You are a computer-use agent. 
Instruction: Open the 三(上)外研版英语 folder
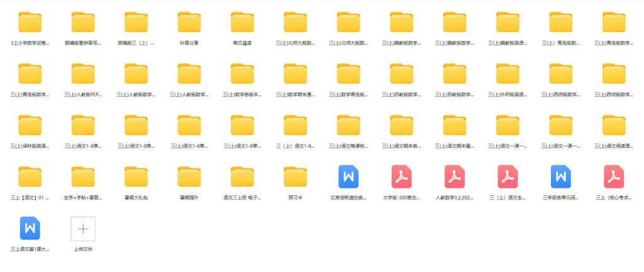coord(507,74)
